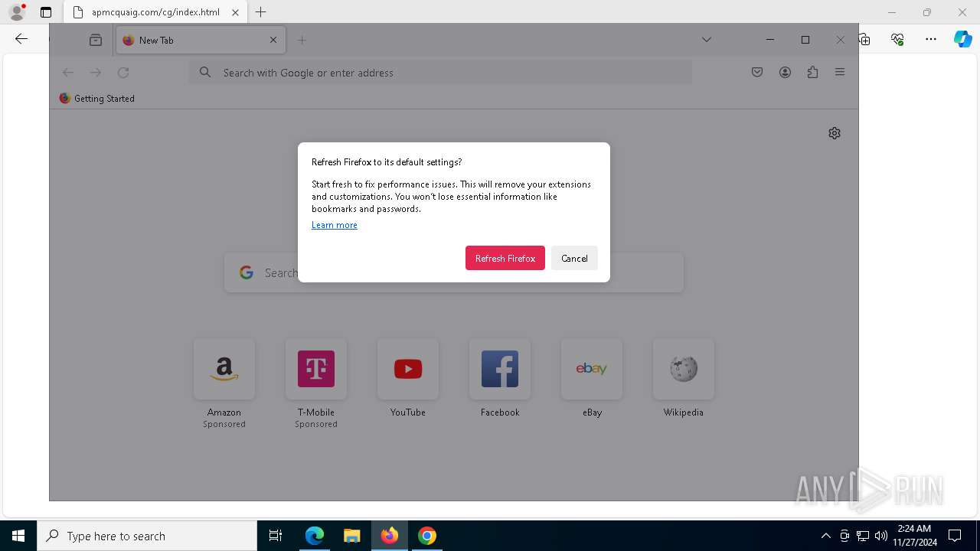Close the apmcquaig.com Edge tab

pyautogui.click(x=235, y=12)
